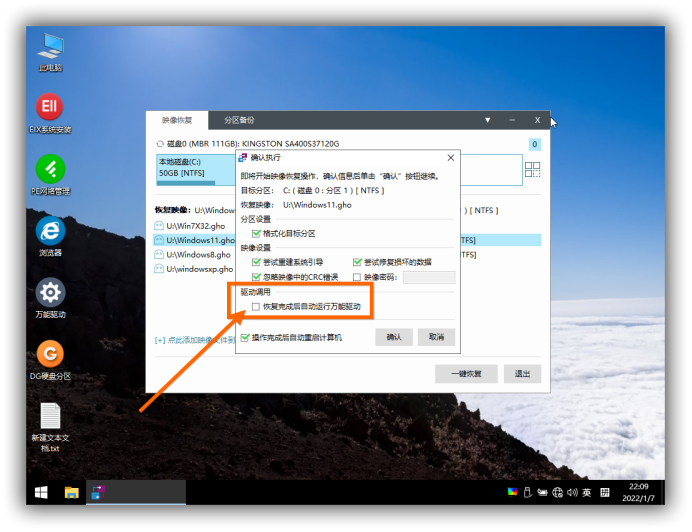692x532 pixels.
Task: Open File Explorer from the taskbar
Action: point(72,492)
